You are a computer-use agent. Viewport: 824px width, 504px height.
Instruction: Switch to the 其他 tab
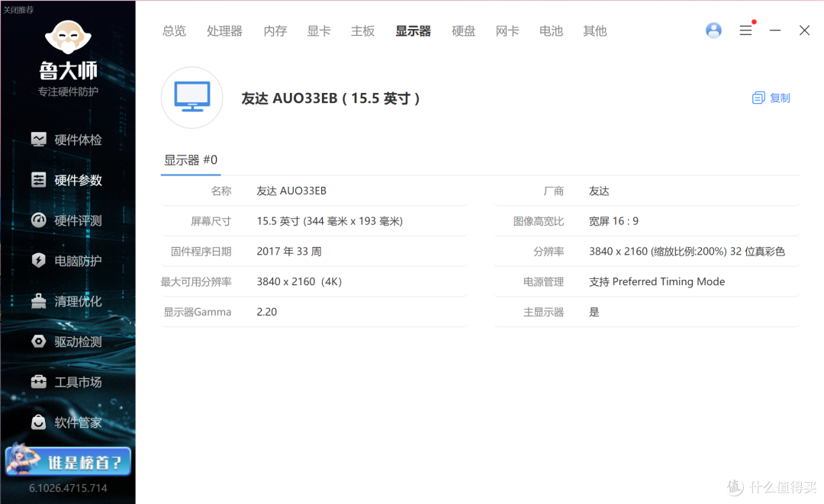point(595,31)
